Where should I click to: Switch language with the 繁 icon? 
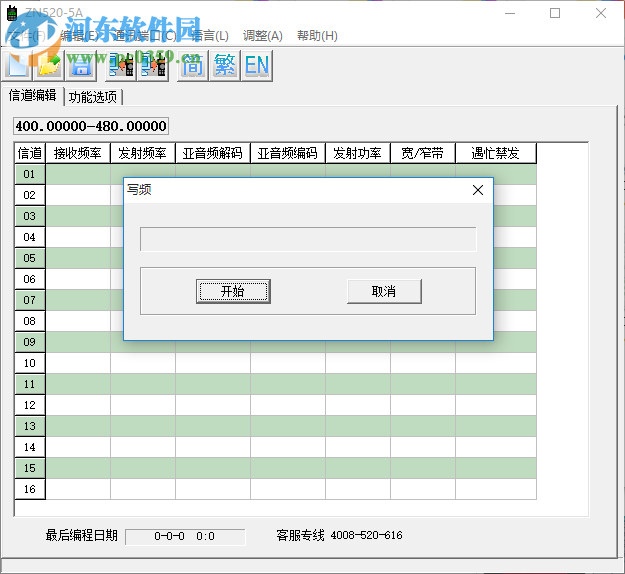pyautogui.click(x=225, y=65)
